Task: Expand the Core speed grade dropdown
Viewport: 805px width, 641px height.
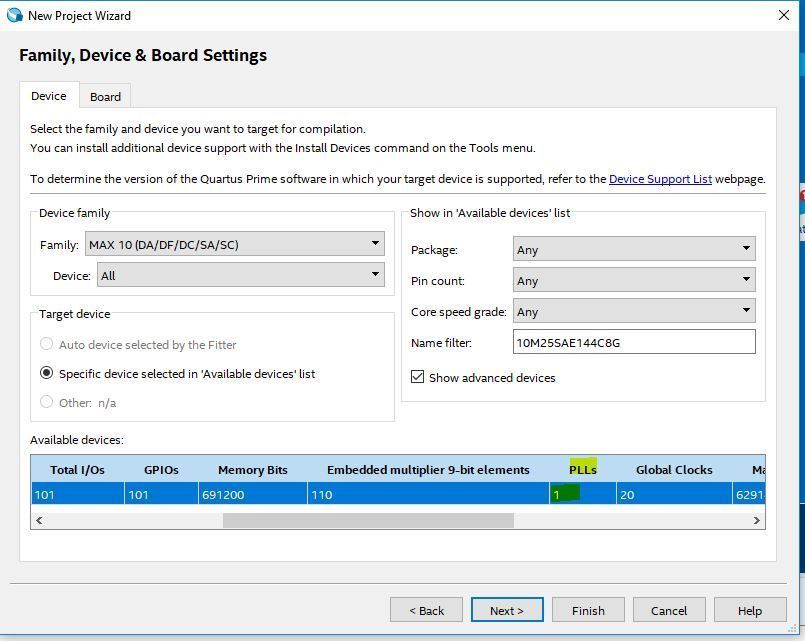Action: [634, 311]
